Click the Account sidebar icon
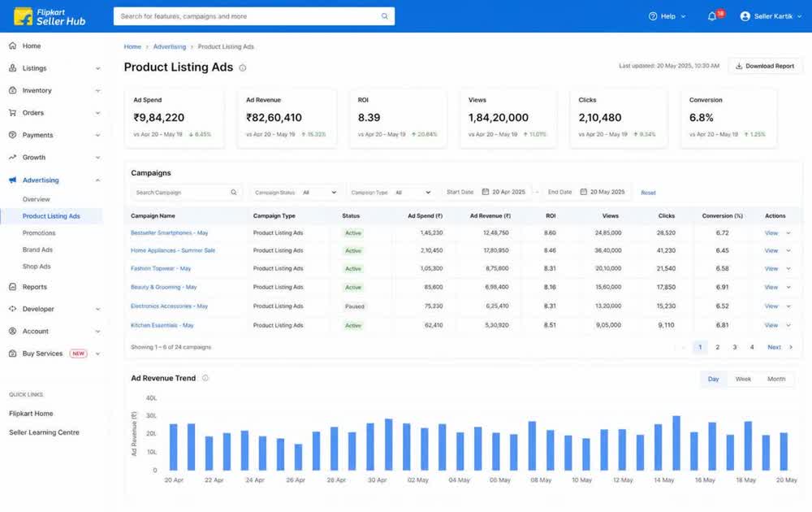The width and height of the screenshot is (812, 512). (12, 331)
